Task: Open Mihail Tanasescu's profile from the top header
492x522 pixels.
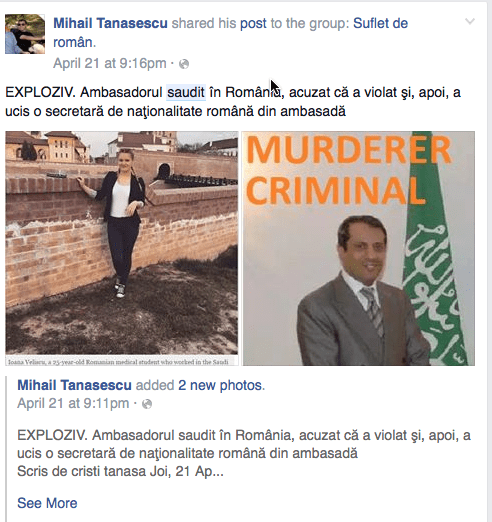Action: (x=110, y=23)
